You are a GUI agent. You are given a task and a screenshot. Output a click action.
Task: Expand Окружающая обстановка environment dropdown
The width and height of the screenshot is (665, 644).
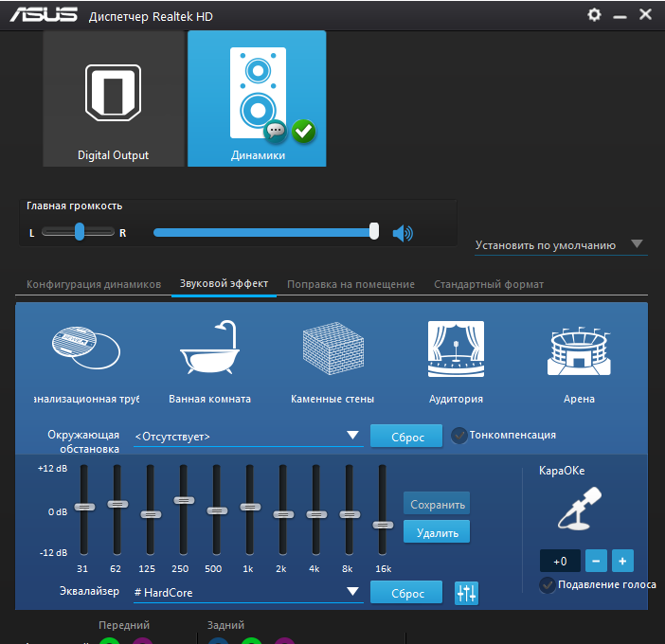[352, 436]
